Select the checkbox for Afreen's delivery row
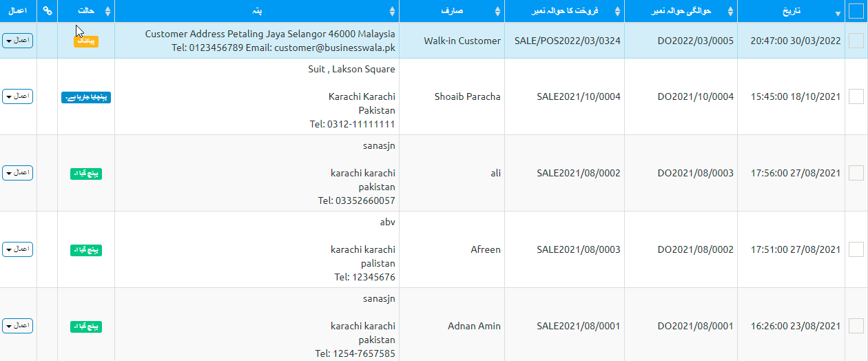The height and width of the screenshot is (361, 868). pyautogui.click(x=856, y=249)
